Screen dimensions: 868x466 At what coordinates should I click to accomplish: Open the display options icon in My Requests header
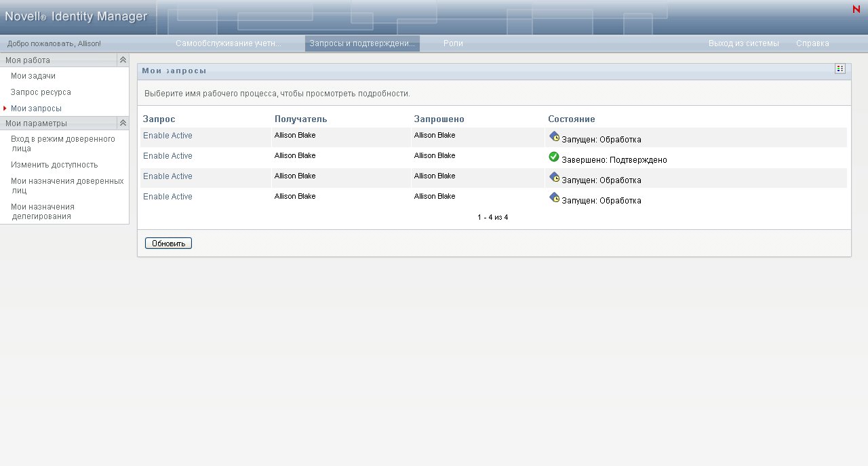coord(840,69)
